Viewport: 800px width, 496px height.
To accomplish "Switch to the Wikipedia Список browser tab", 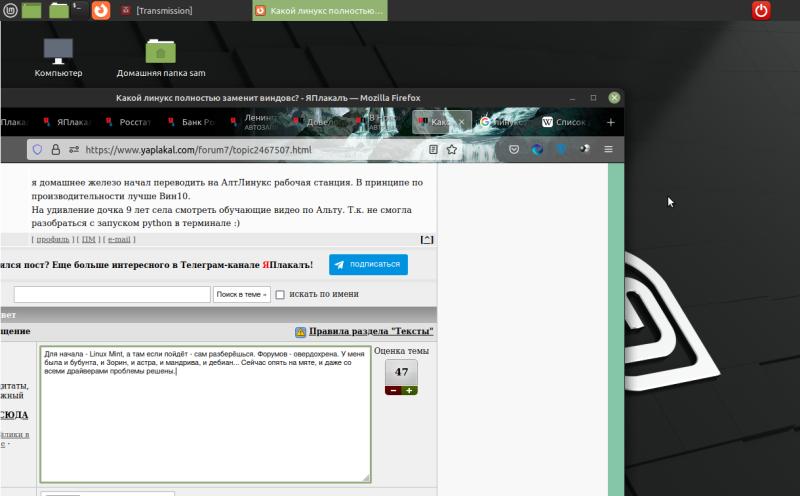I will [x=566, y=122].
